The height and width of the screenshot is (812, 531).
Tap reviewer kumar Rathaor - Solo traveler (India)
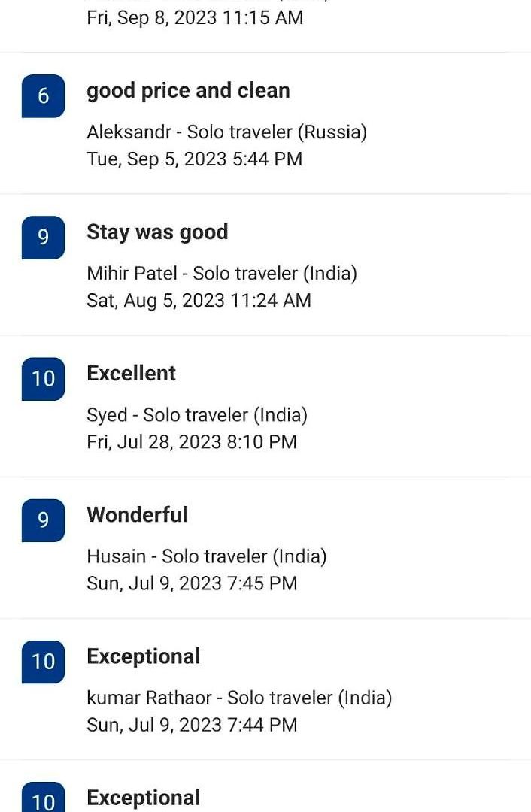tap(239, 698)
